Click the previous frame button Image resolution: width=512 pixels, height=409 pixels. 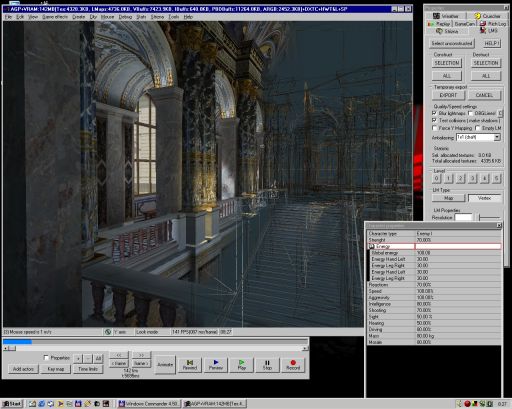pyautogui.click(x=119, y=363)
